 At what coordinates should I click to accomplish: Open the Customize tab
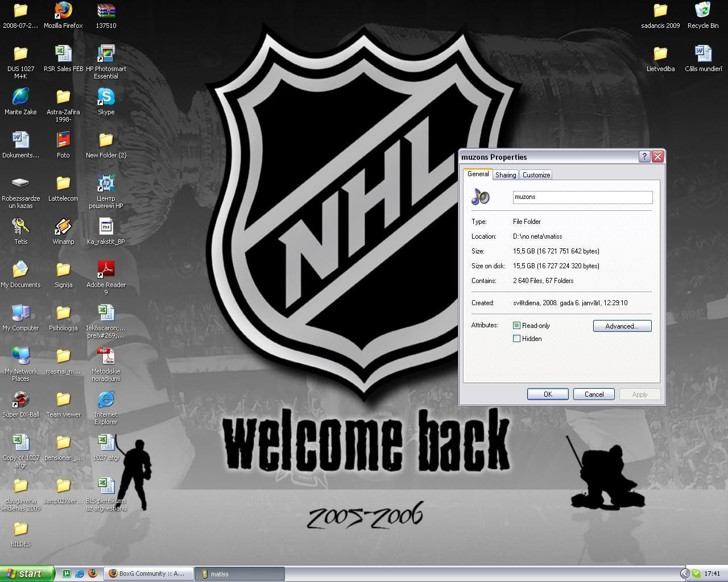coord(536,175)
